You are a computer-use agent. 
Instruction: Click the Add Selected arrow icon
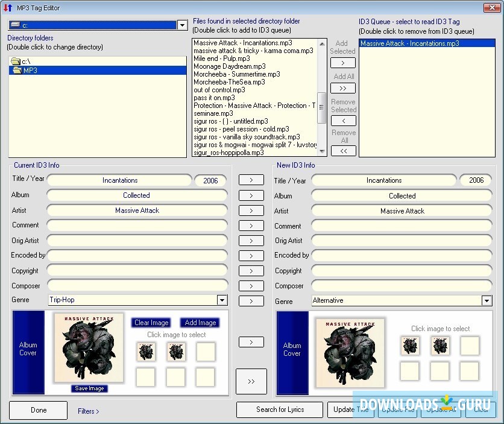(342, 62)
